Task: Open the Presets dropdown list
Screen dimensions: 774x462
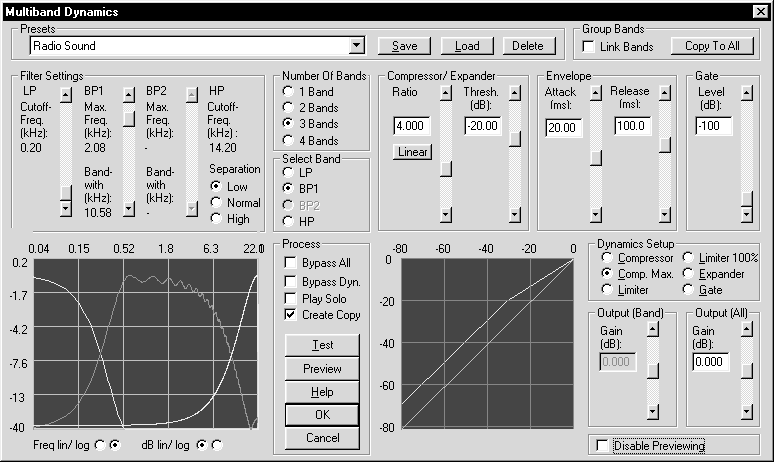Action: [357, 46]
